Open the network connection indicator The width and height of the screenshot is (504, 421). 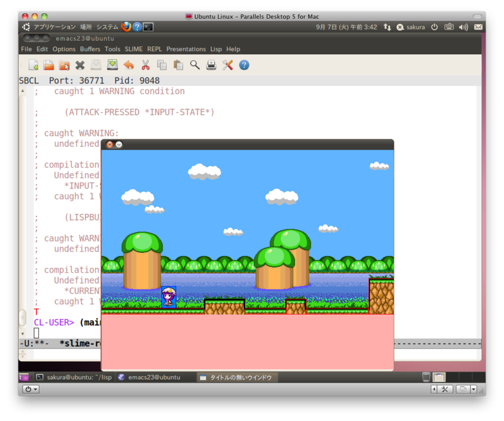tap(387, 27)
